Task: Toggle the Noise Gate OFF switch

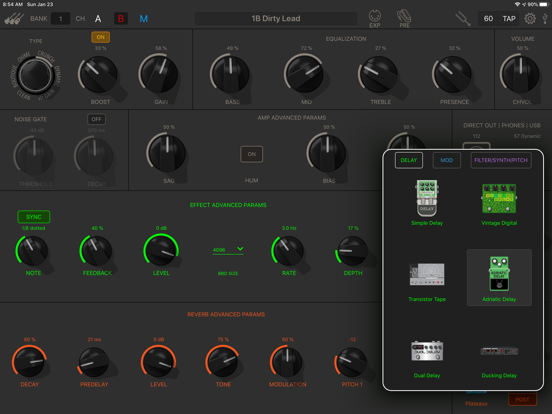Action: 96,119
